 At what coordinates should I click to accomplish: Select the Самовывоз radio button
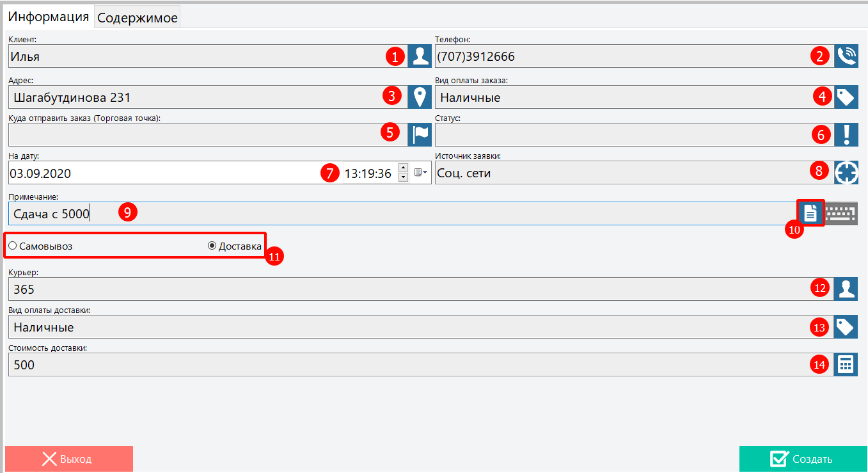(x=13, y=246)
